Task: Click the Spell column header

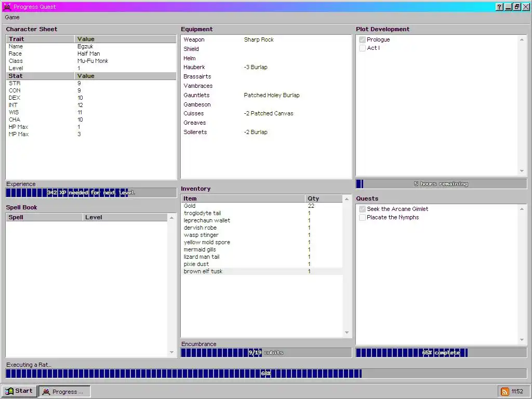Action: [x=44, y=218]
